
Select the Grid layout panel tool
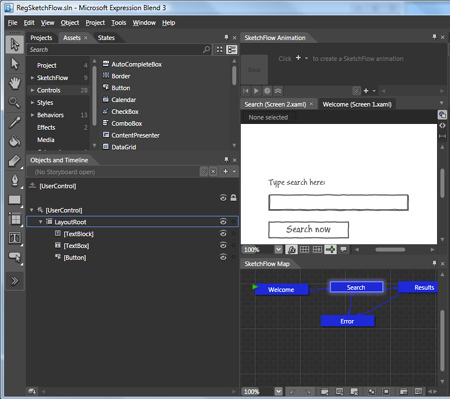(x=15, y=219)
